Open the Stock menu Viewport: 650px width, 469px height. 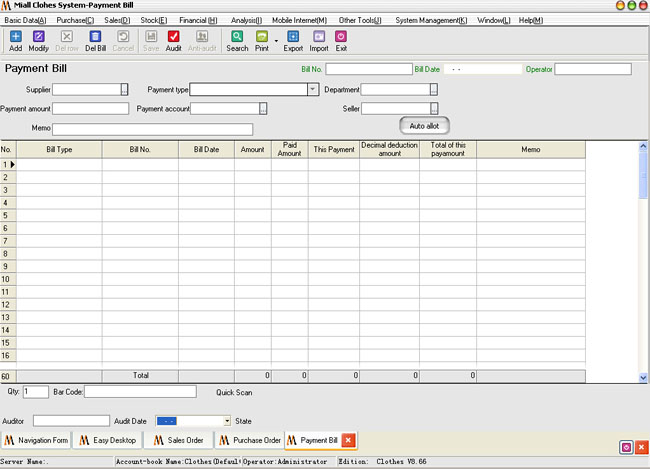coord(154,20)
